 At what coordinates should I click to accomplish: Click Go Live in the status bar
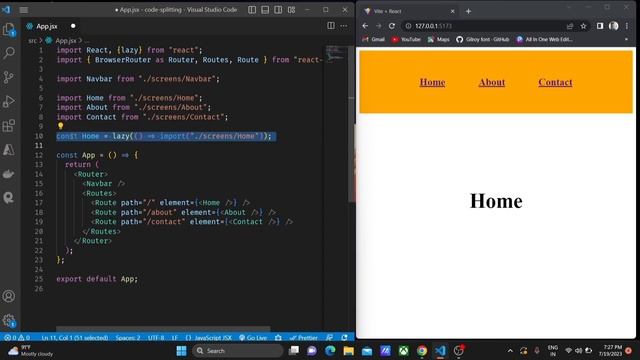tap(253, 338)
